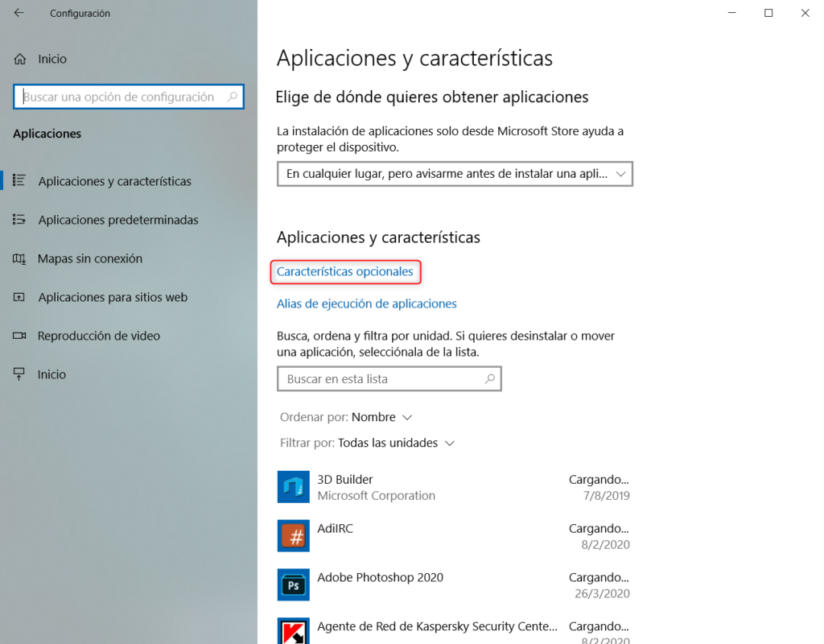824x644 pixels.
Task: Open Alias de ejecución de aplicaciones link
Action: (366, 303)
